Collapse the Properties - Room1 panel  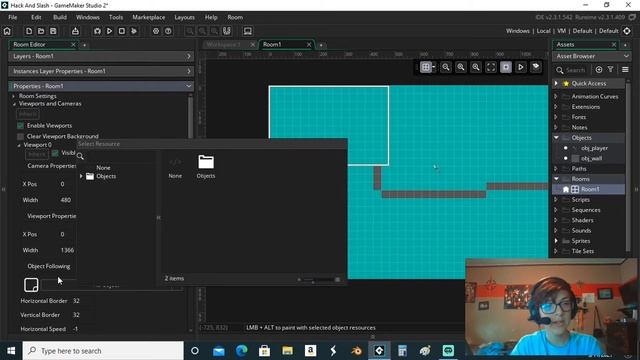[x=189, y=86]
